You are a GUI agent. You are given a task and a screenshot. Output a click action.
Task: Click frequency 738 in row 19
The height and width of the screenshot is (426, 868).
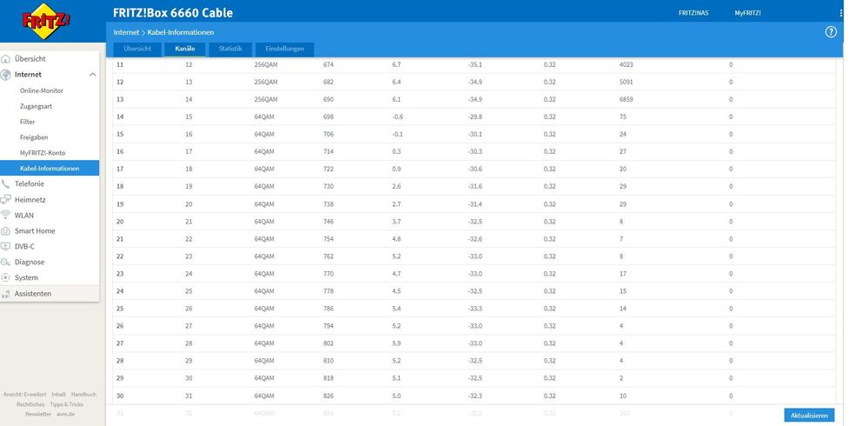tap(328, 204)
